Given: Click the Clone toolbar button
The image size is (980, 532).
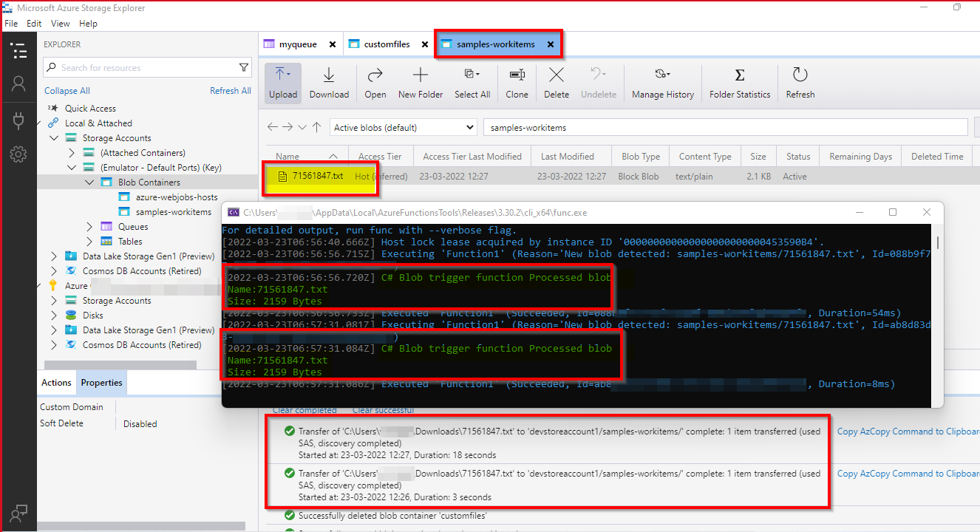Looking at the screenshot, I should click(x=517, y=82).
